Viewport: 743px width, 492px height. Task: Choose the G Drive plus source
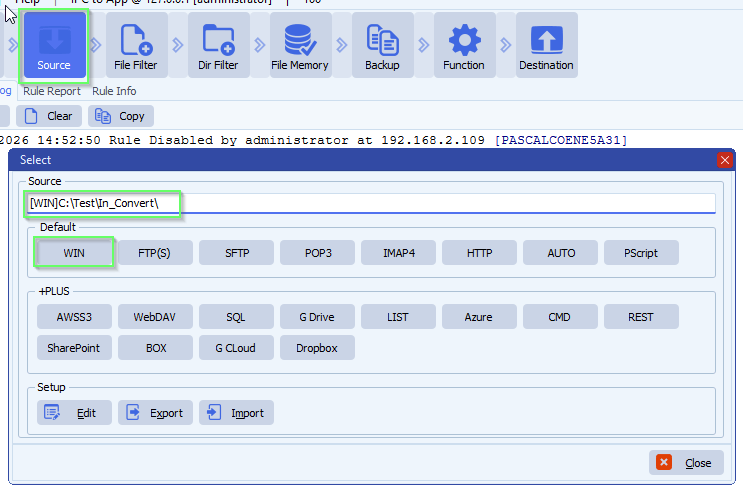[x=317, y=317]
